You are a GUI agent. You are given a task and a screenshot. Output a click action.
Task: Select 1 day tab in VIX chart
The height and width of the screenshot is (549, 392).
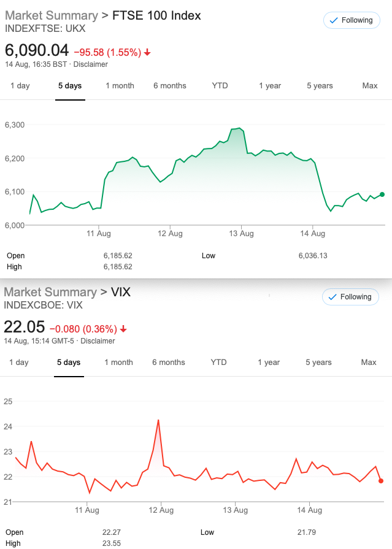point(19,363)
